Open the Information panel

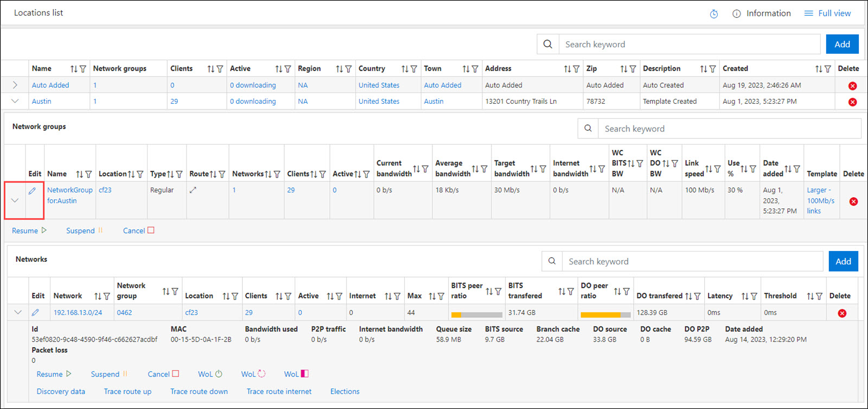click(762, 14)
